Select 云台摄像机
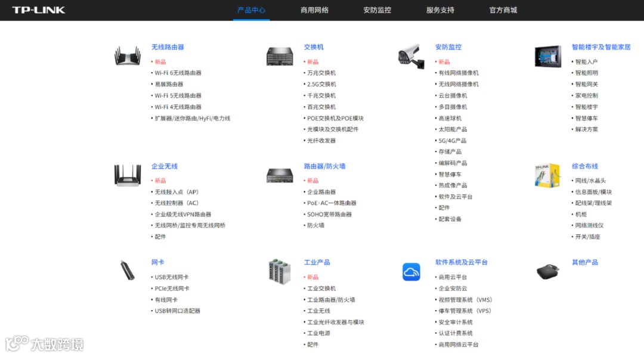644x356 pixels. [x=453, y=95]
